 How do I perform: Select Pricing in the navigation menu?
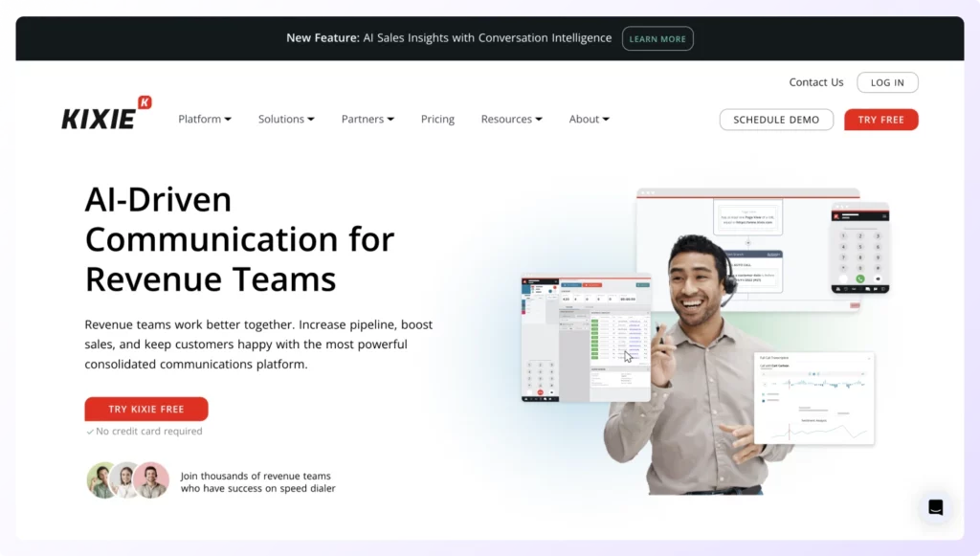[437, 119]
